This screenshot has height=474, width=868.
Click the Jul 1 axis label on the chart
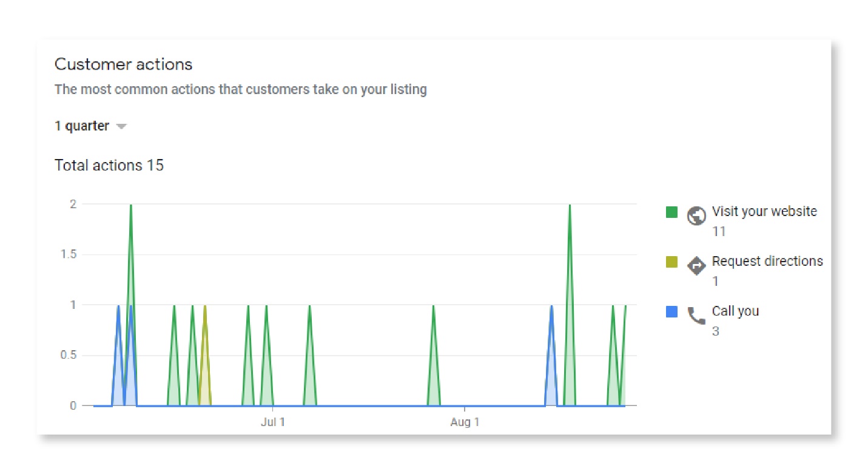(272, 422)
